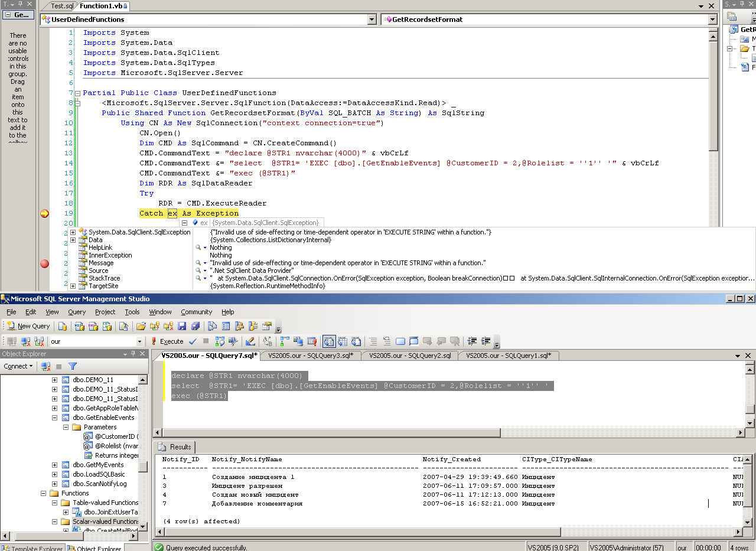
Task: Open the Query menu
Action: [77, 312]
